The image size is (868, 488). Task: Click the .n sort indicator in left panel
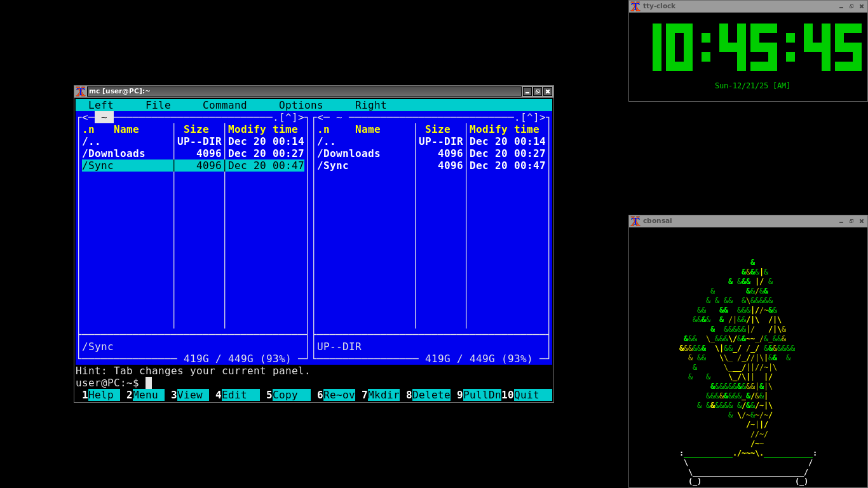coord(88,129)
